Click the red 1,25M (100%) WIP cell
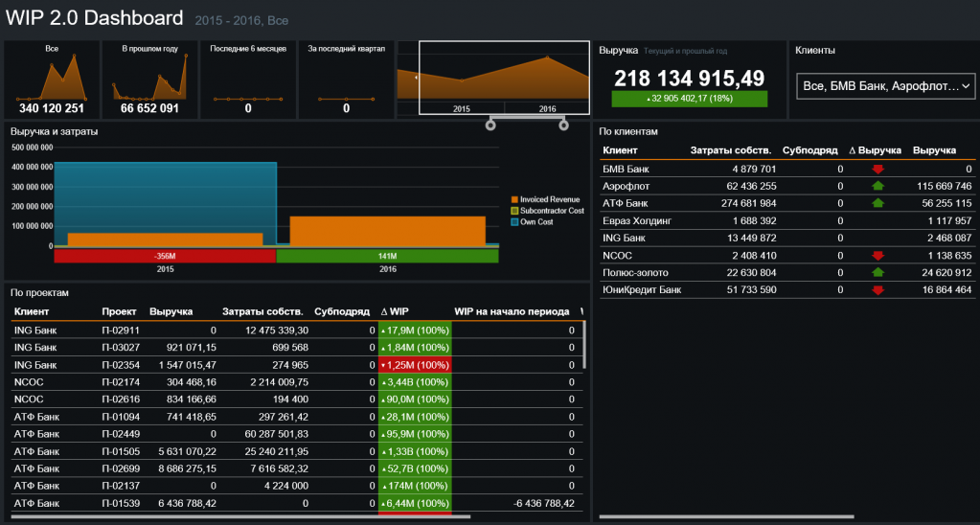The height and width of the screenshot is (525, 980). click(415, 365)
